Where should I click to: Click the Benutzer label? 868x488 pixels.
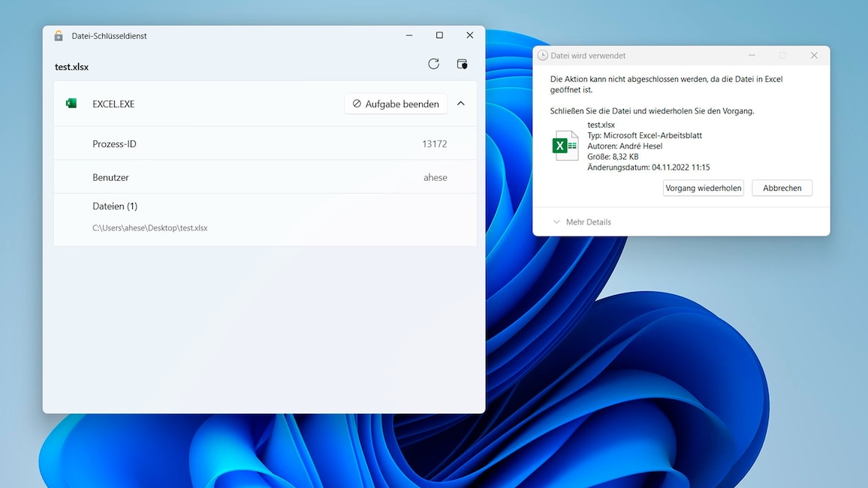[110, 178]
